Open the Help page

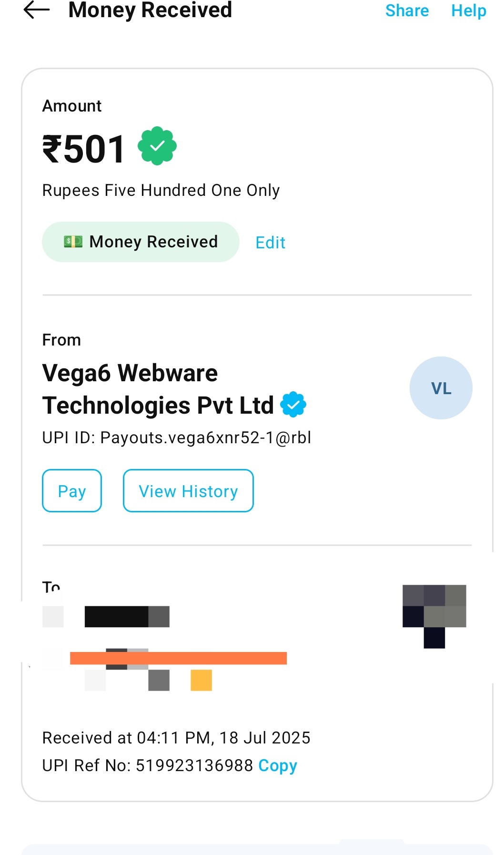click(x=468, y=10)
